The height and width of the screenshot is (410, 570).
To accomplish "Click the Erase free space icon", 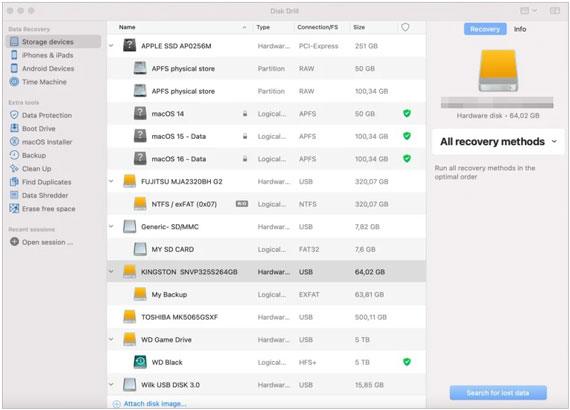I will click(x=14, y=209).
